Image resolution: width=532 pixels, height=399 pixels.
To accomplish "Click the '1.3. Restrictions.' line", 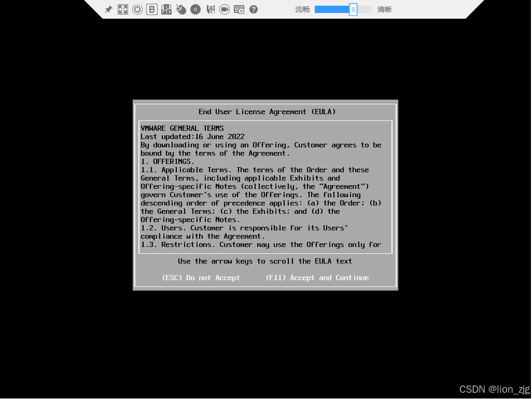I will click(x=261, y=245).
